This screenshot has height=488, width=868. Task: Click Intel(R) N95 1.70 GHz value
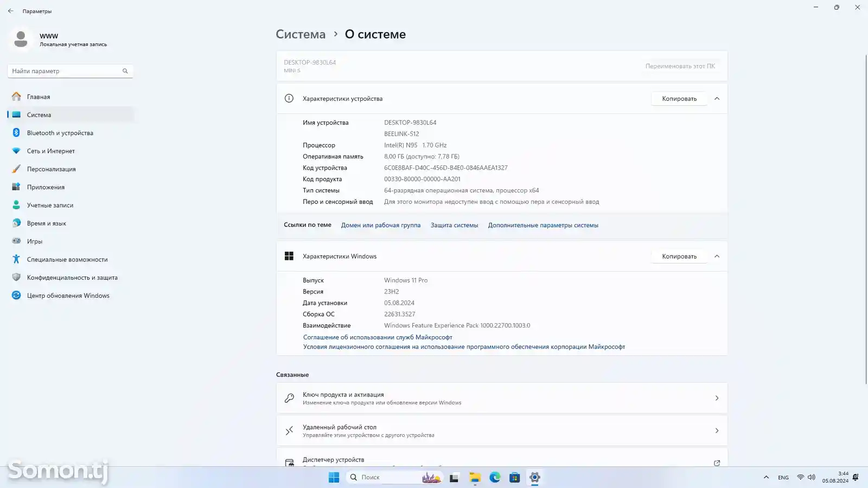click(x=416, y=145)
